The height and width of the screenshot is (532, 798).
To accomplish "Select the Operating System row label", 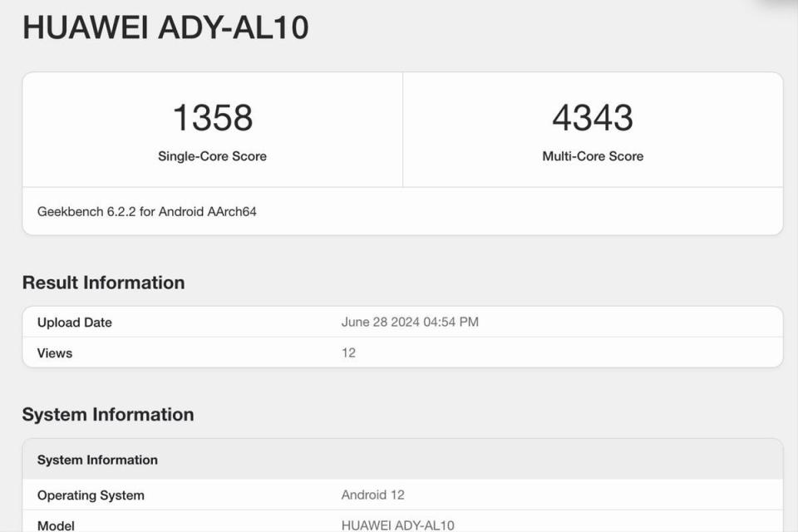I will [91, 495].
